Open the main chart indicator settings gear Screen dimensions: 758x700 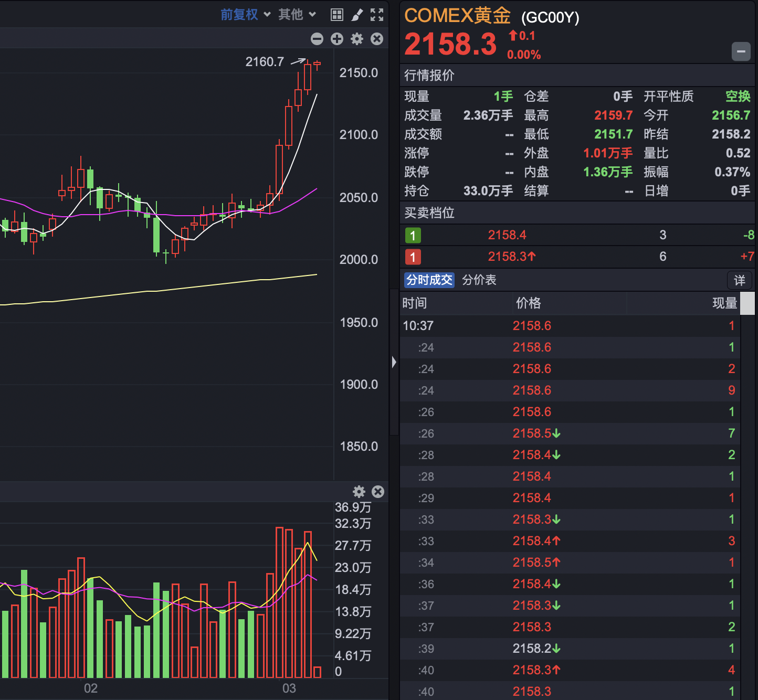pos(356,39)
